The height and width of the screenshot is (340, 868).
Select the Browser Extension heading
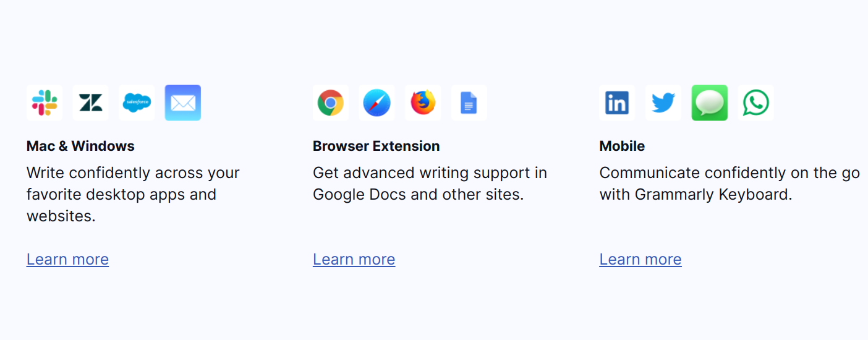point(377,146)
